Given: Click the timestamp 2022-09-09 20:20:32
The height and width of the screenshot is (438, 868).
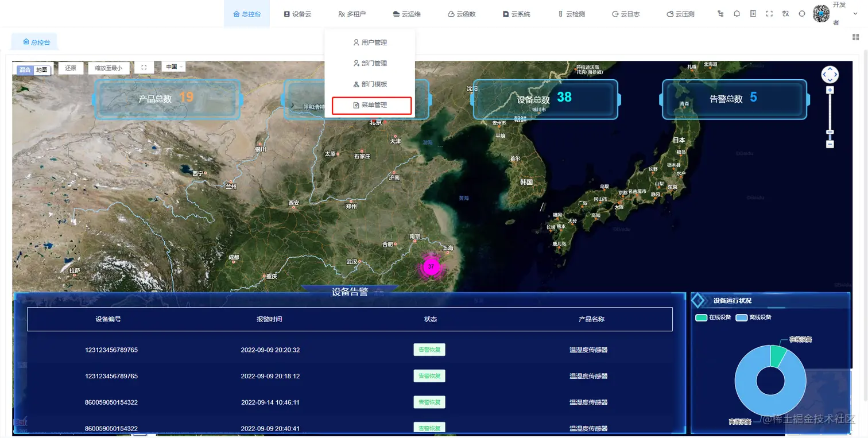Looking at the screenshot, I should 270,350.
